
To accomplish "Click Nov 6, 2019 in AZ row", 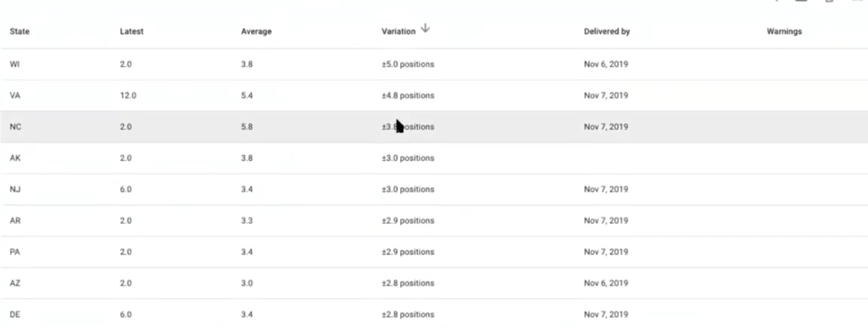I will 606,283.
